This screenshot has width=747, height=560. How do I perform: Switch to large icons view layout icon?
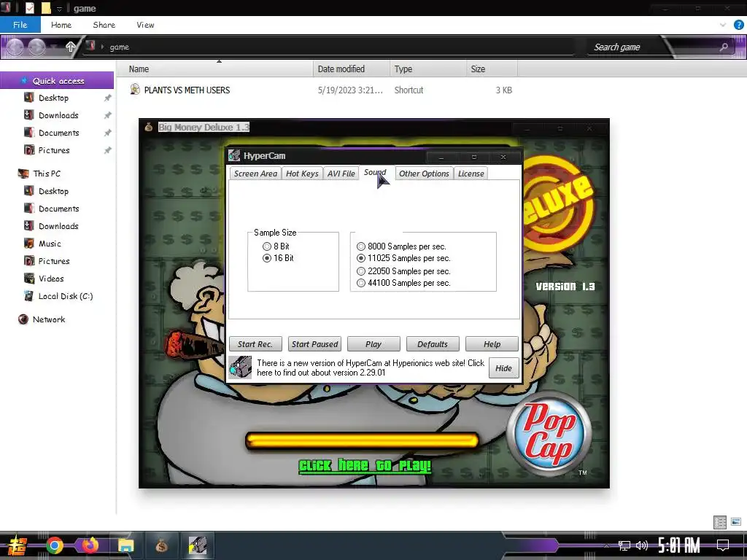(x=735, y=522)
